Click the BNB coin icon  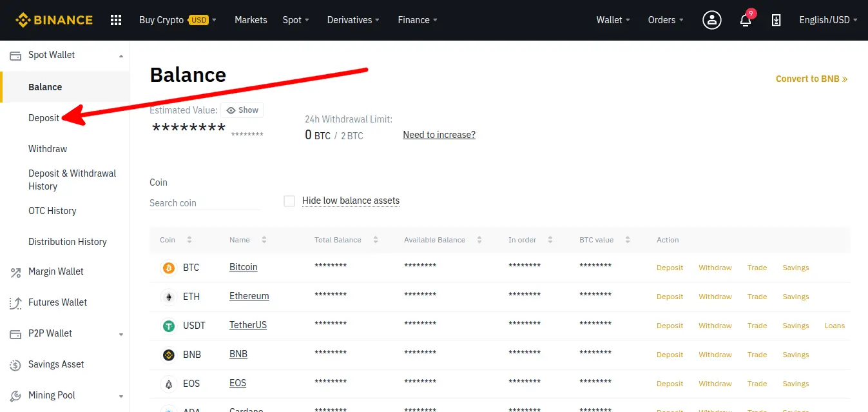[x=169, y=355]
